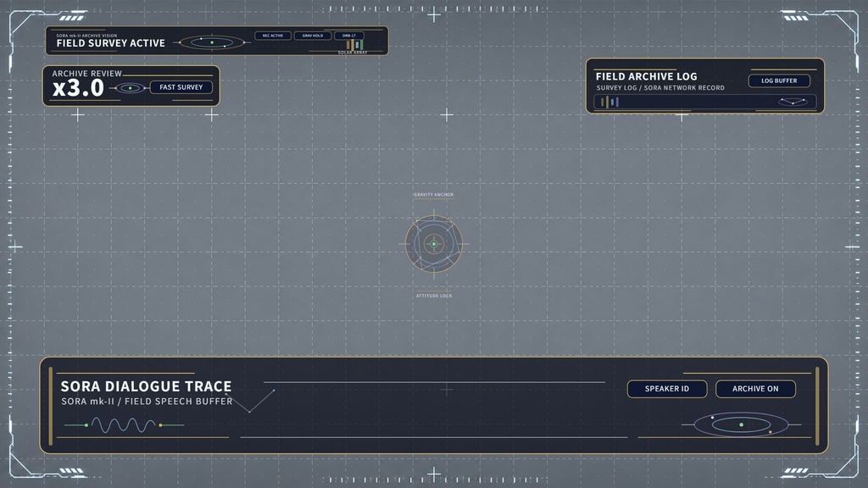The height and width of the screenshot is (488, 868).
Task: Click the ATTITUDE LOCK label
Action: [434, 296]
